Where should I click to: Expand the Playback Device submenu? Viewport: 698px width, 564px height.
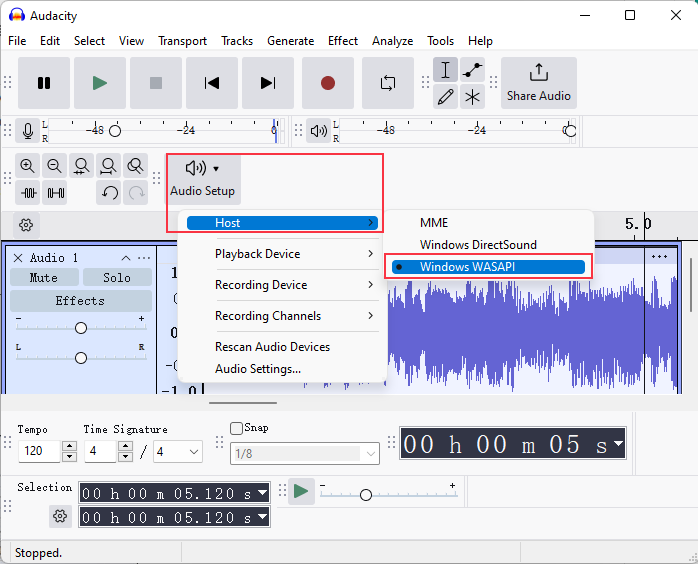coord(282,254)
